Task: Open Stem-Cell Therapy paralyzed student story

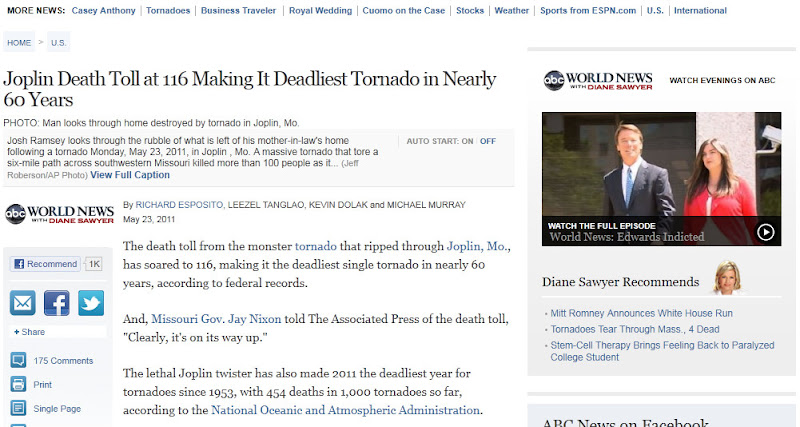Action: tap(662, 351)
